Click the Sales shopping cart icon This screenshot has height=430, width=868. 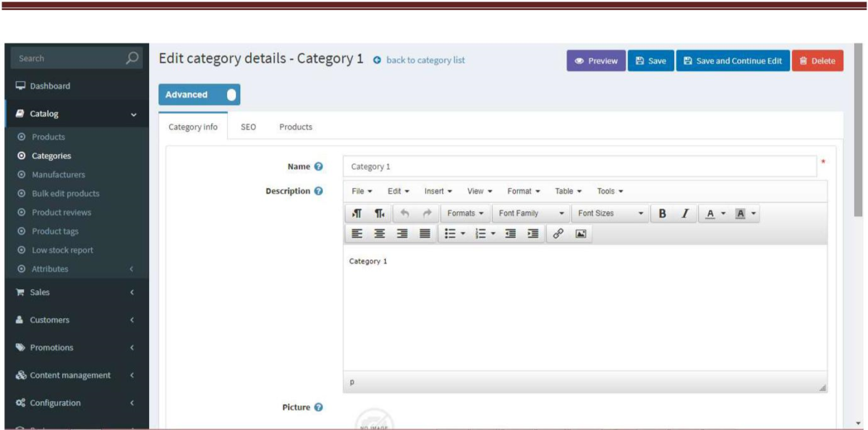click(x=20, y=292)
